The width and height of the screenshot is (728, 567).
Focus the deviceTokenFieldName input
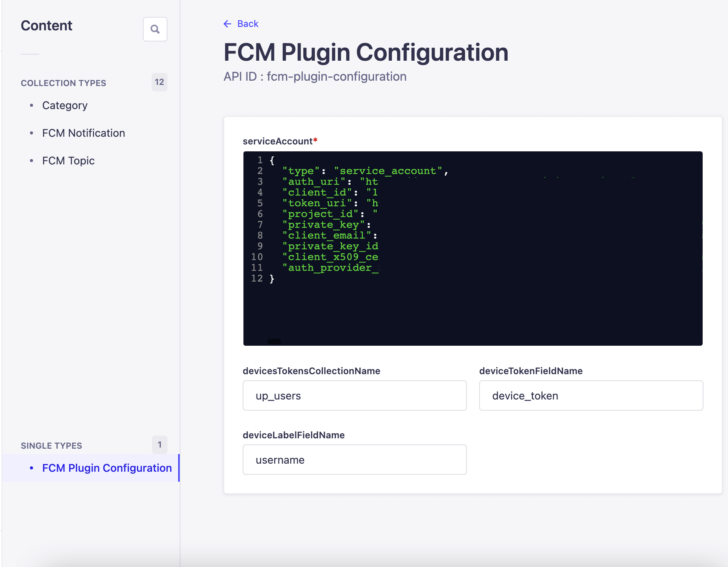(x=591, y=396)
